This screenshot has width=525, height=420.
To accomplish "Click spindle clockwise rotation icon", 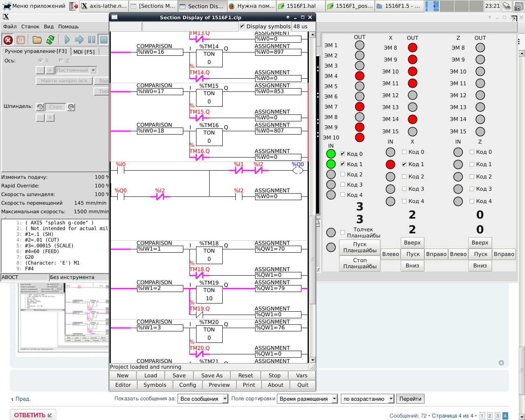I will (71, 107).
